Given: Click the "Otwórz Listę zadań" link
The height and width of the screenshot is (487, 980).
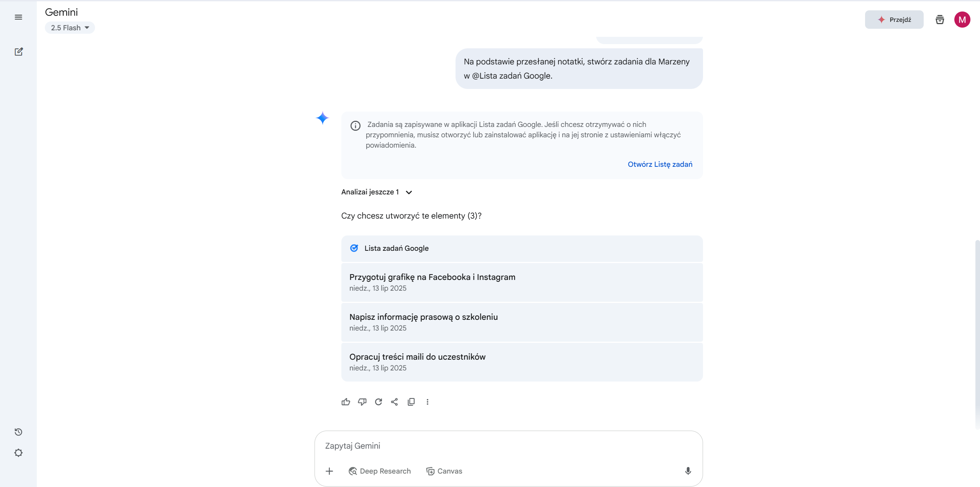Looking at the screenshot, I should click(x=660, y=164).
